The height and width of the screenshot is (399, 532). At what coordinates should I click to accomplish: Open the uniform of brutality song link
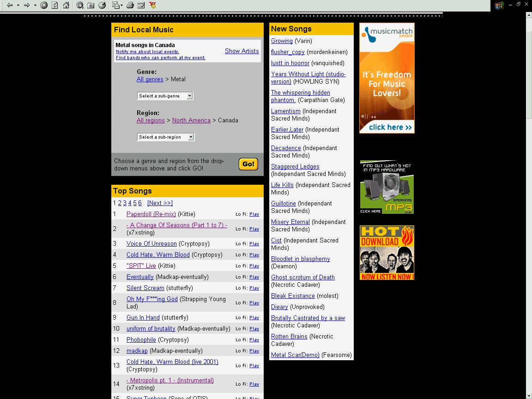[x=151, y=328]
